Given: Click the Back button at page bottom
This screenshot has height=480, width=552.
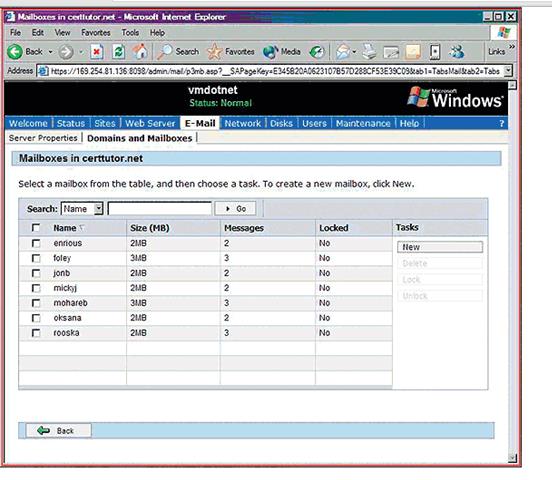Looking at the screenshot, I should click(x=58, y=431).
